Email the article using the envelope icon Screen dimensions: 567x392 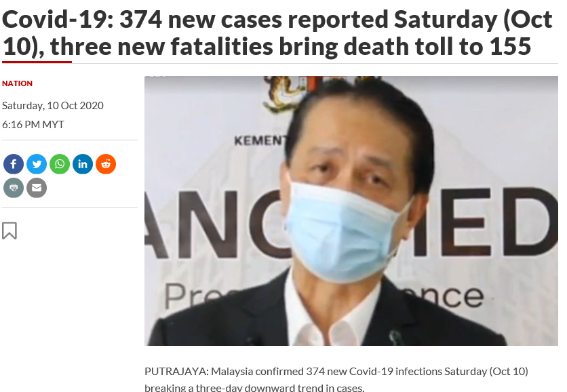(37, 188)
